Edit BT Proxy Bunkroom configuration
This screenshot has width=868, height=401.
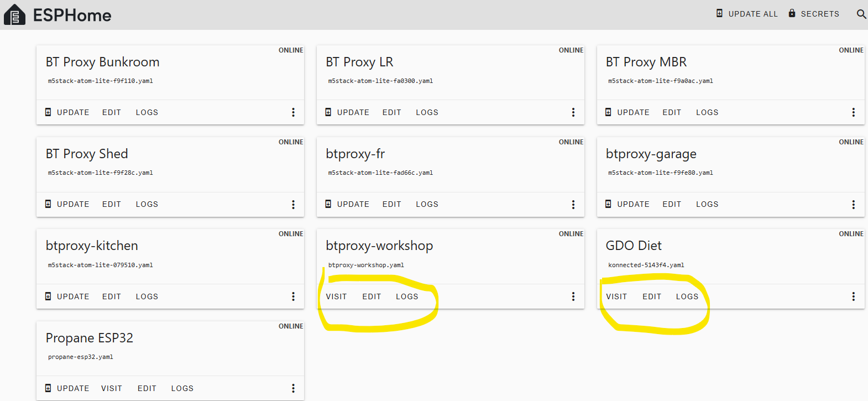(112, 112)
